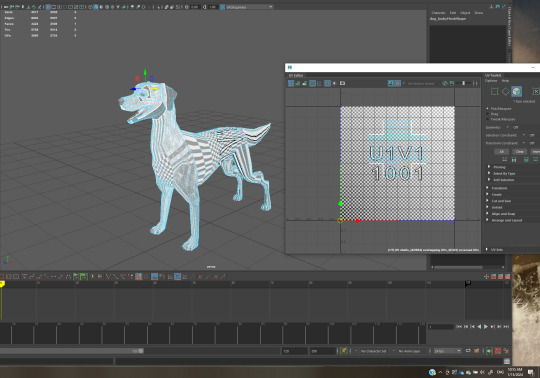Select the diamond-shaped selection mode icon in UV Toolkit
Image resolution: width=540 pixels, height=378 pixels.
pos(505,91)
